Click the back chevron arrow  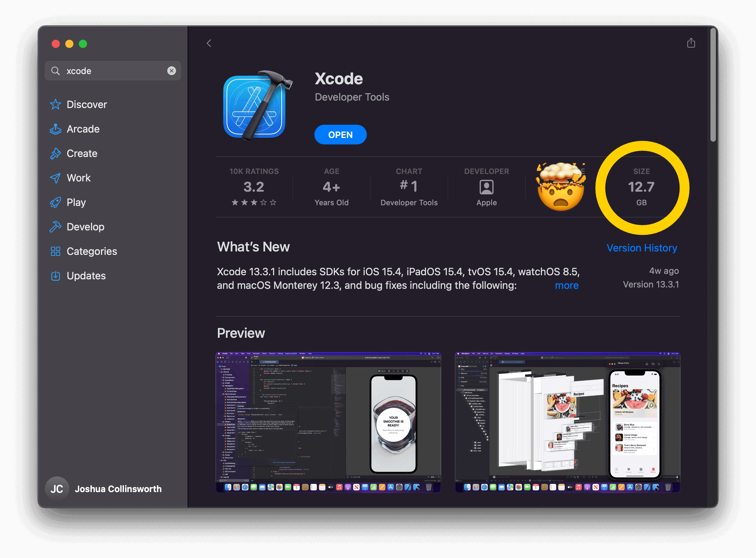209,43
